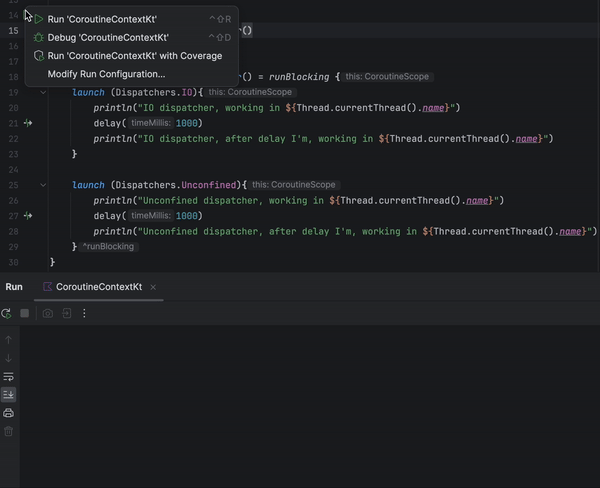The height and width of the screenshot is (488, 600).
Task: Toggle Soft-Wrap in the console sidebar
Action: pos(9,377)
